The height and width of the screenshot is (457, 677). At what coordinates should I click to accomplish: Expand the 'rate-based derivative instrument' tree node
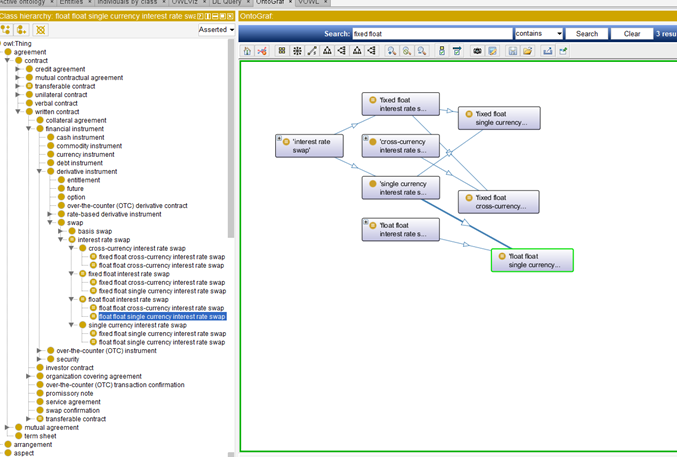click(50, 214)
